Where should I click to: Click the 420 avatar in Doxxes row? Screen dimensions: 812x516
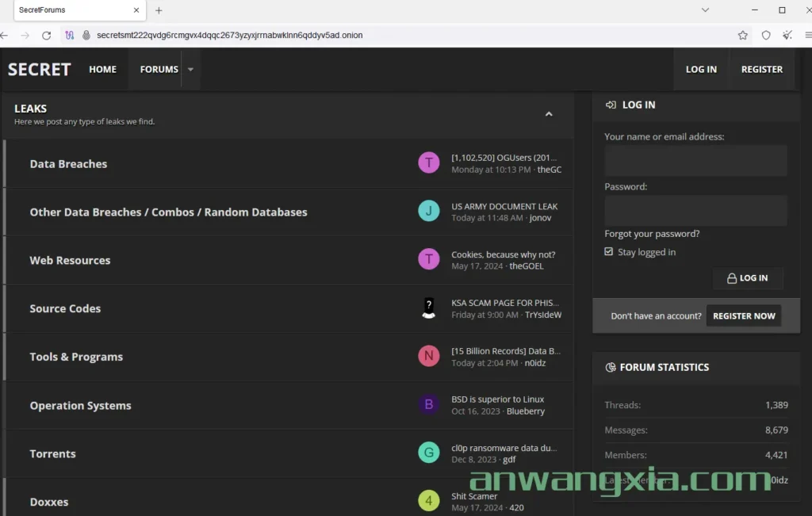point(428,501)
